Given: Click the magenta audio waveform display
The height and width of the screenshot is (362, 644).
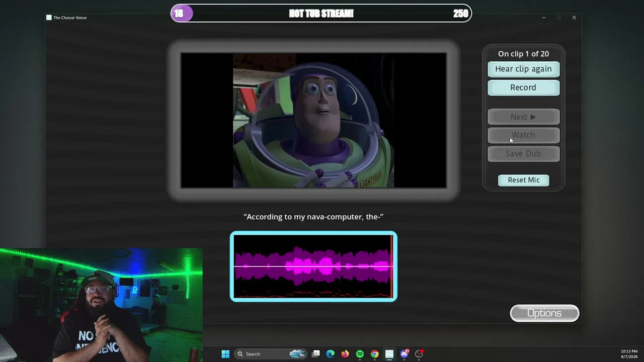Looking at the screenshot, I should tap(313, 266).
